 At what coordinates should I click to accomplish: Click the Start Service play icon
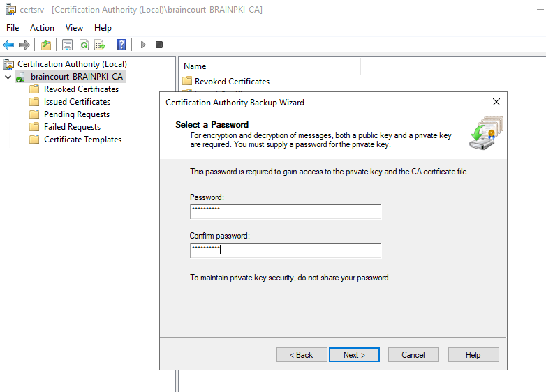point(142,45)
